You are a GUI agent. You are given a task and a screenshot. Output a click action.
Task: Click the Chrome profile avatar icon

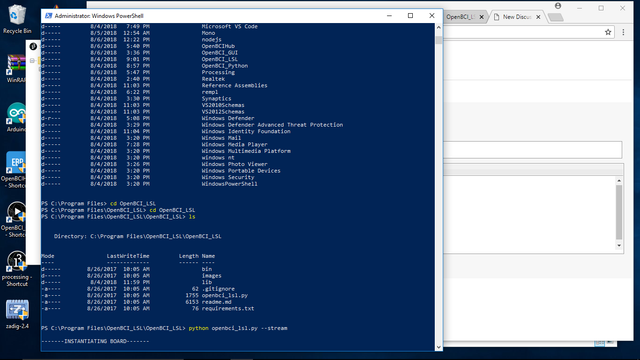(558, 6)
